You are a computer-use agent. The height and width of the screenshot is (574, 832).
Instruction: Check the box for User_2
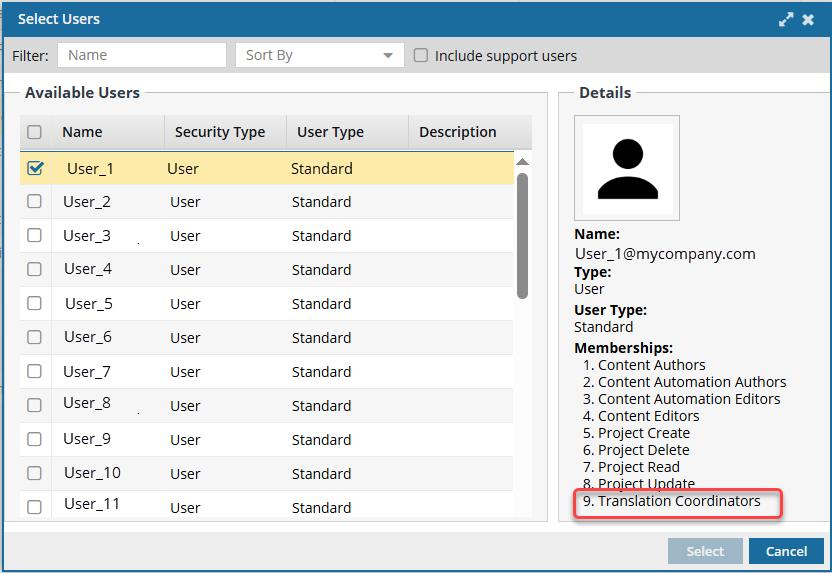coord(35,201)
